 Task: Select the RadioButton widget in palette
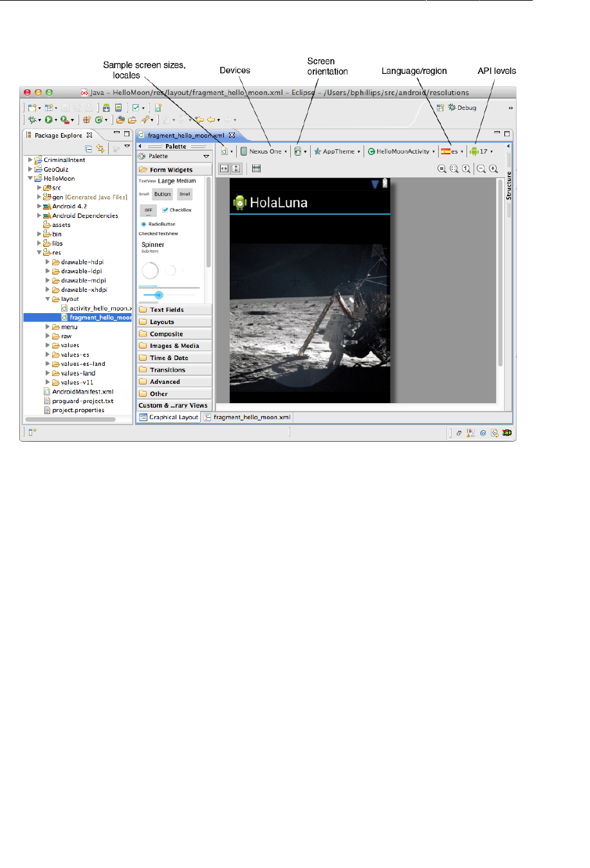click(158, 224)
